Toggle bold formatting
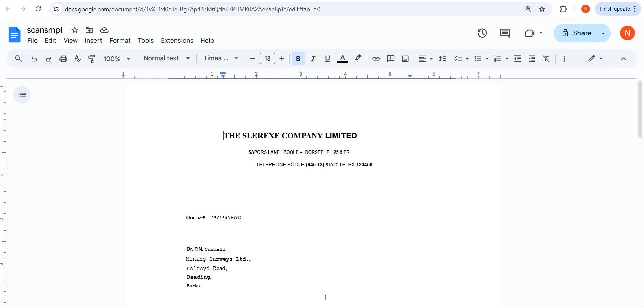Screen dimensions: 644x307 (x=298, y=58)
